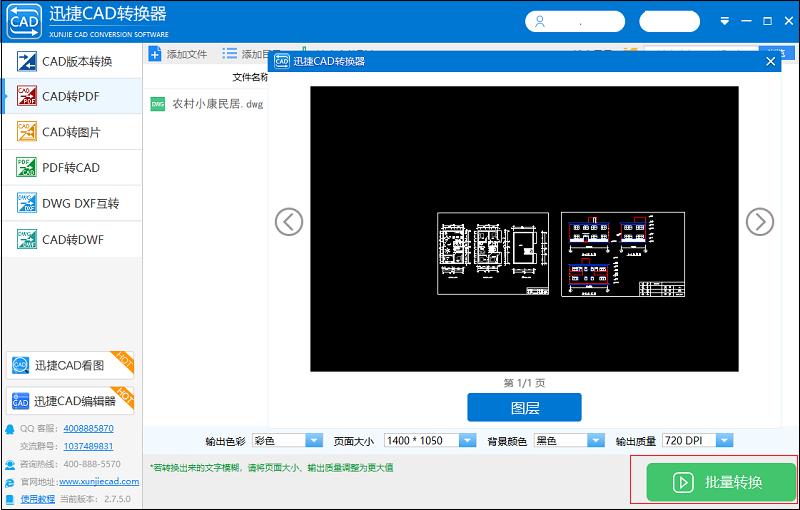Click the 背景颜色 label

[x=507, y=441]
